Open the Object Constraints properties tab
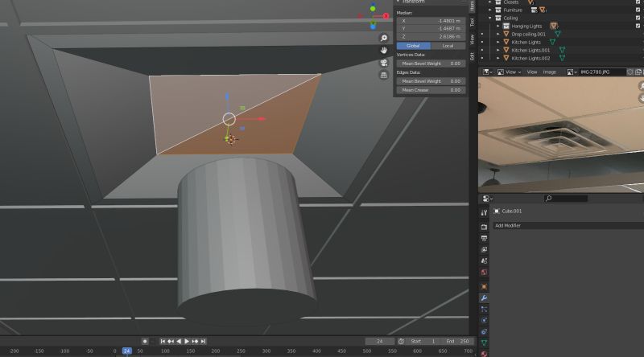This screenshot has width=644, height=357. pos(484,331)
